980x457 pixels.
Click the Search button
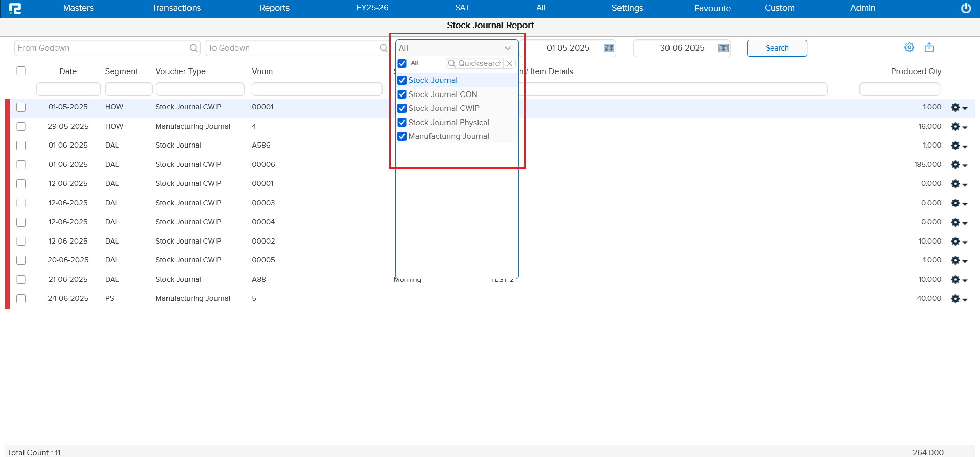coord(777,48)
